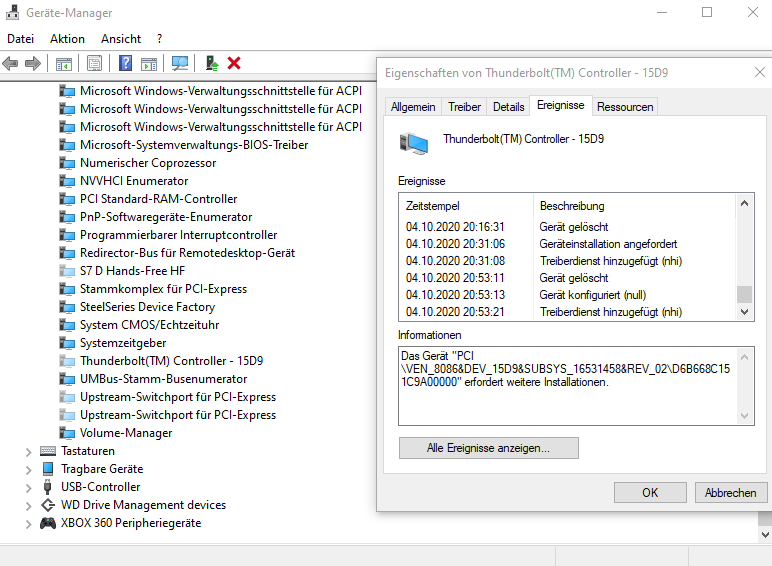Select Programmierbarer Interruptcontroller
Image resolution: width=772 pixels, height=566 pixels.
(179, 235)
